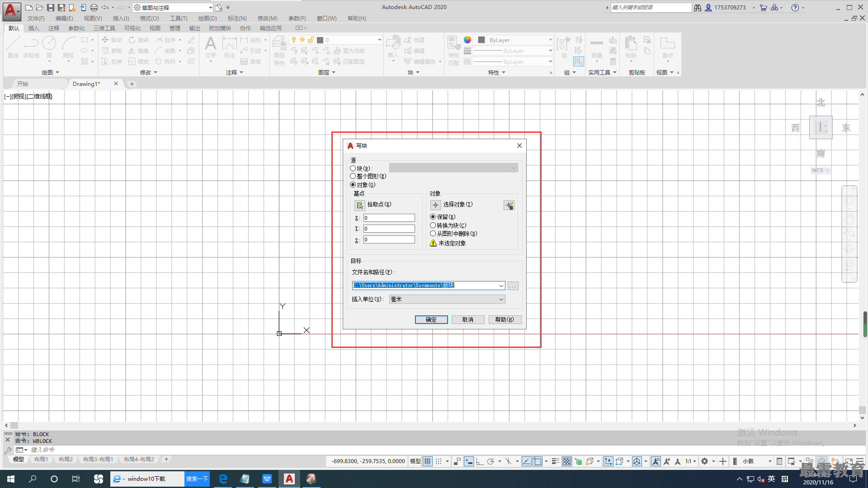Click the Save As icon in quick access toolbar
The width and height of the screenshot is (868, 488).
pyautogui.click(x=61, y=8)
